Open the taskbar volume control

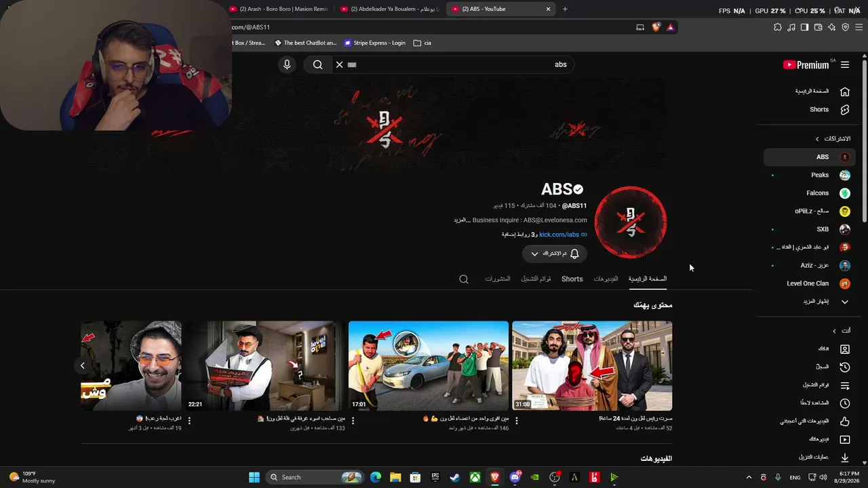[823, 477]
